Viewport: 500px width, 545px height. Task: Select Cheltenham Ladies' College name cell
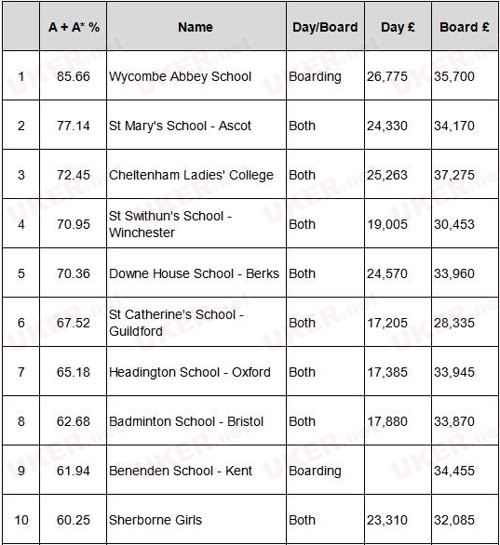(196, 174)
